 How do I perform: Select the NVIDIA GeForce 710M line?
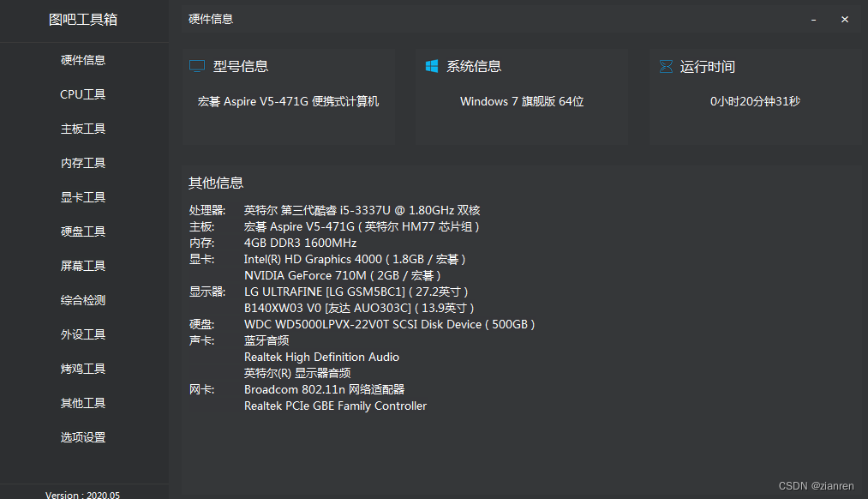[x=343, y=275]
